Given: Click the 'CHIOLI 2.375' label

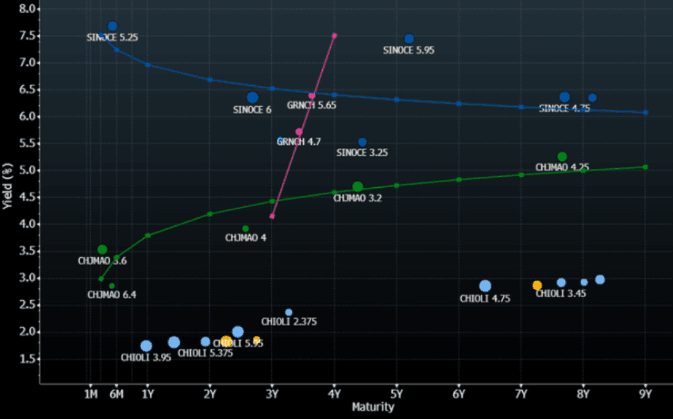Looking at the screenshot, I should tap(289, 322).
